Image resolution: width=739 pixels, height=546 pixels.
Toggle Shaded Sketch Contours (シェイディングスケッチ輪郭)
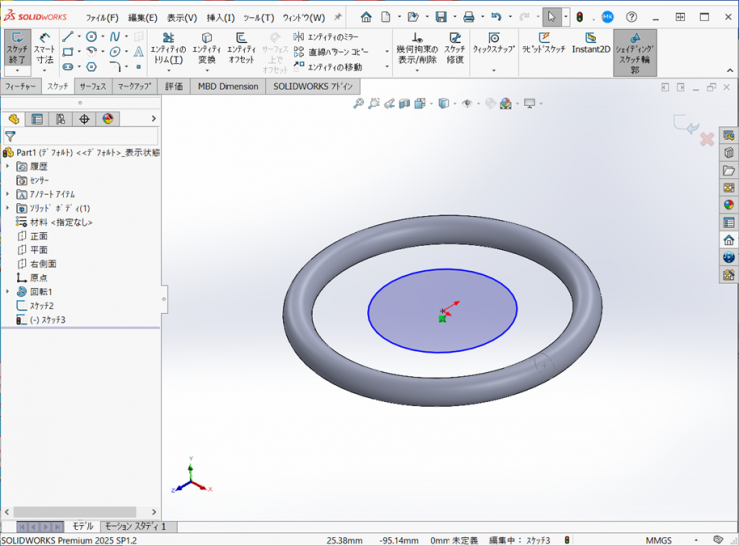(x=635, y=52)
